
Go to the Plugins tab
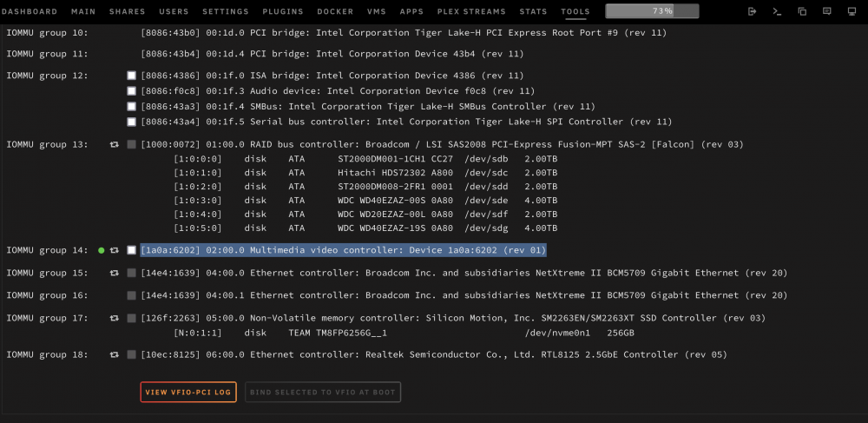coord(283,11)
